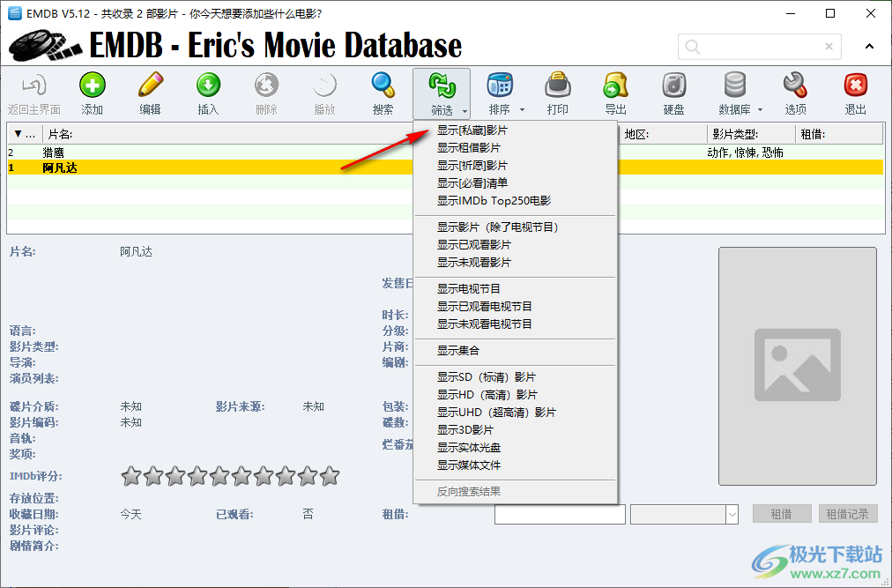The height and width of the screenshot is (588, 892).
Task: Toggle 显示3D影片 filter
Action: [466, 430]
